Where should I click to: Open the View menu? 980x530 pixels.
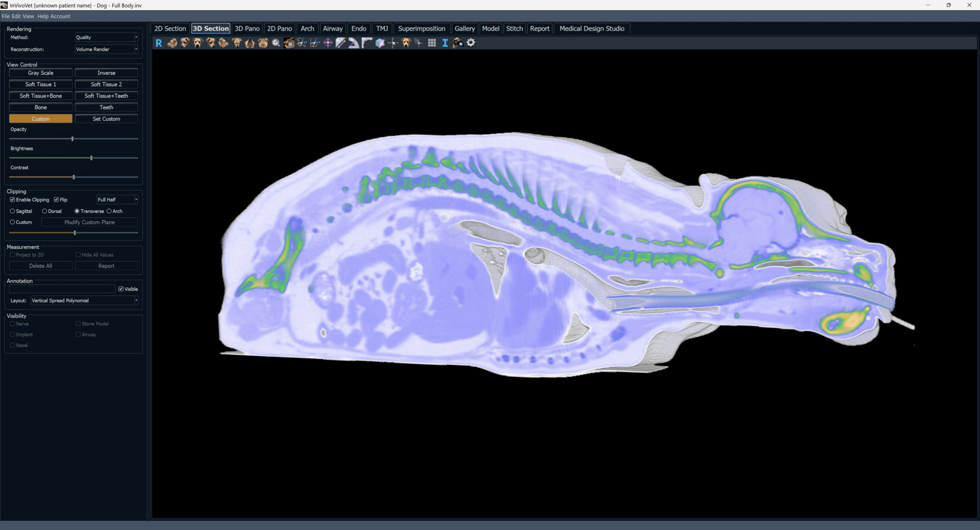[28, 16]
